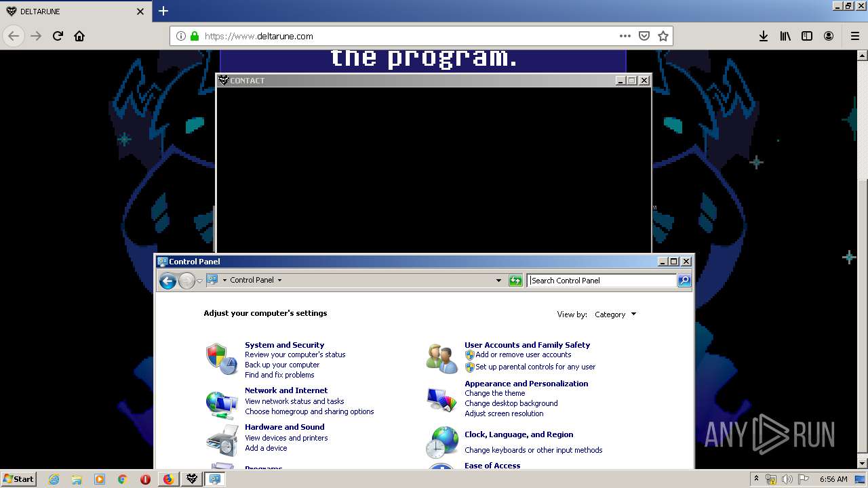Open Firefox downloads panel
This screenshot has height=488, width=868.
click(x=764, y=36)
